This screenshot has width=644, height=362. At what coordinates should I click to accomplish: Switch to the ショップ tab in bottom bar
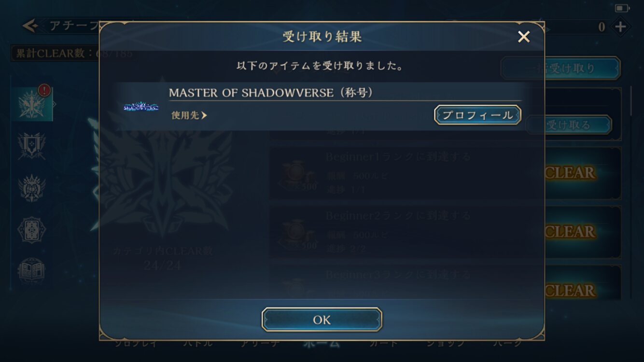[445, 343]
